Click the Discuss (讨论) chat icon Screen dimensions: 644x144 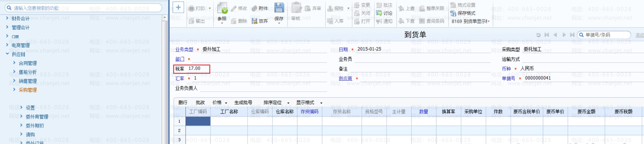pyautogui.click(x=379, y=13)
